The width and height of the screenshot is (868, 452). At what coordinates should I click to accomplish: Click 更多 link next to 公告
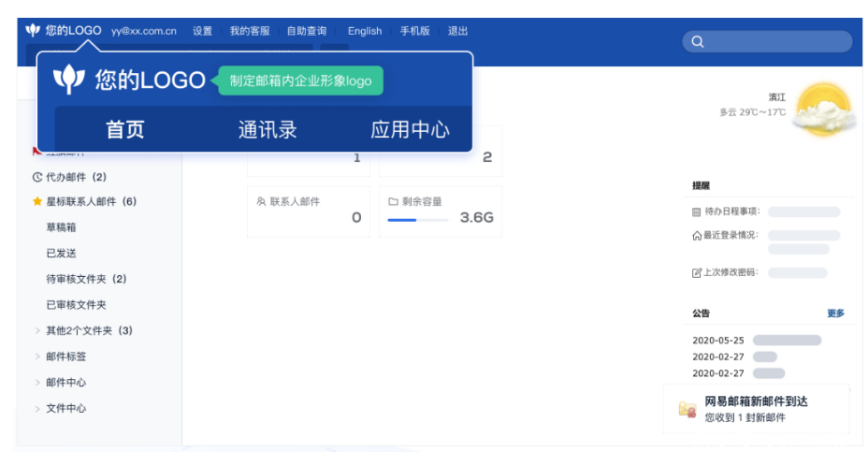(835, 313)
